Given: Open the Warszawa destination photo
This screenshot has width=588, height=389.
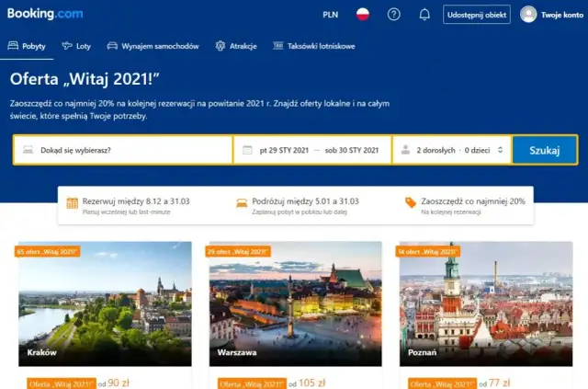Looking at the screenshot, I should 296,303.
